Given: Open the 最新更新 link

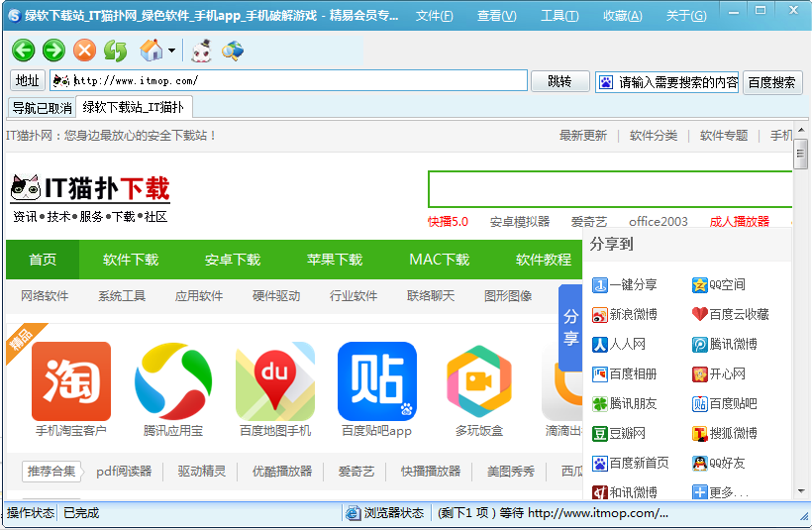Looking at the screenshot, I should 583,136.
